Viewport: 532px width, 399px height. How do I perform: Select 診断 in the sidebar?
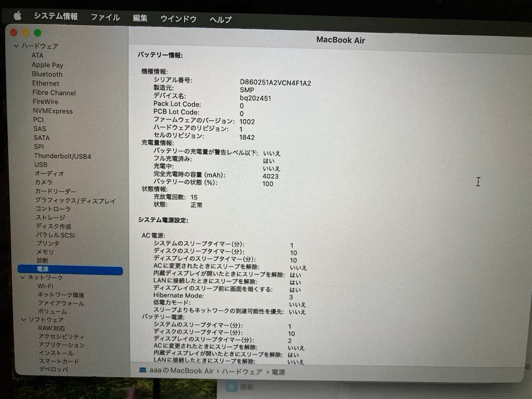[42, 260]
